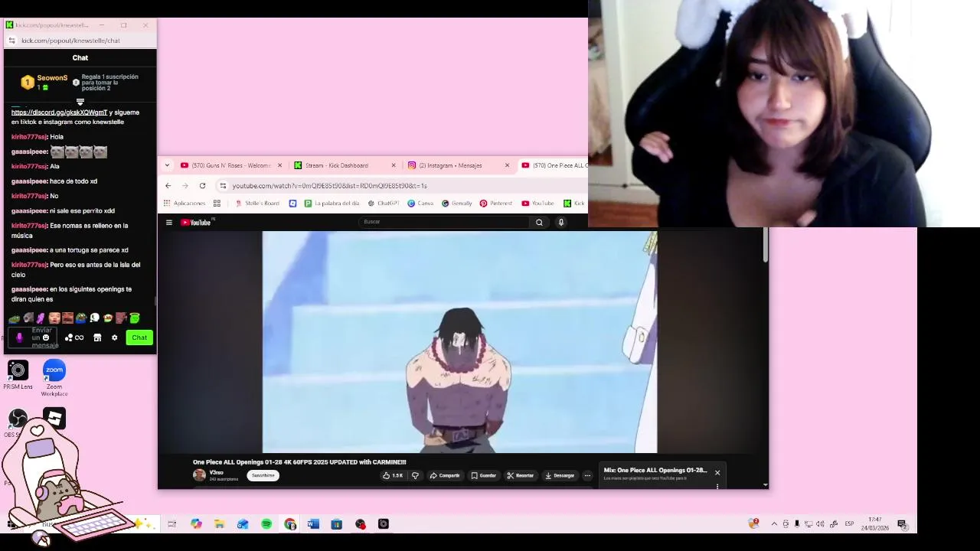Open Aplicaciones bookmarks shortcut
980x551 pixels.
tap(184, 204)
